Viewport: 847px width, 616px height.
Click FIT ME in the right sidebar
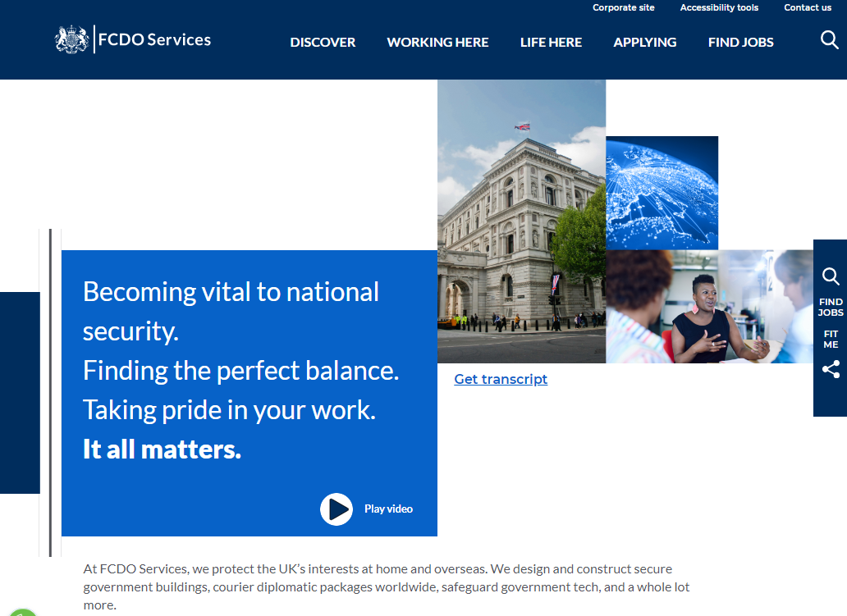[830, 339]
